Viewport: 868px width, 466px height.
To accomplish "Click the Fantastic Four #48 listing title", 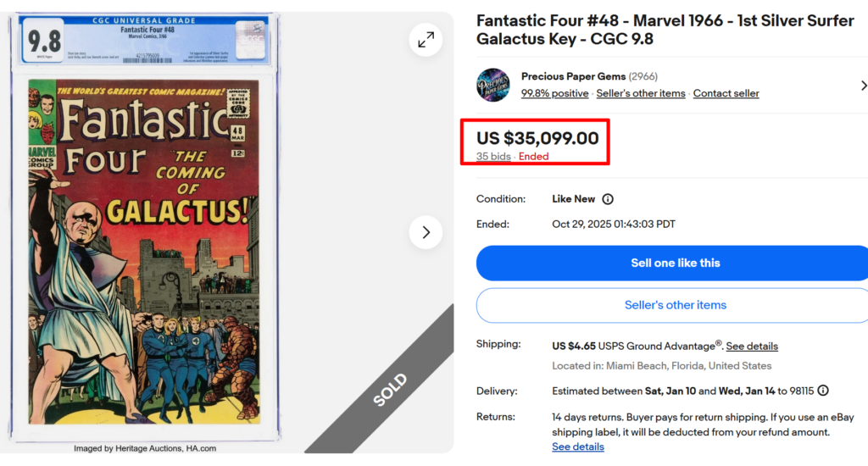I will tap(665, 30).
